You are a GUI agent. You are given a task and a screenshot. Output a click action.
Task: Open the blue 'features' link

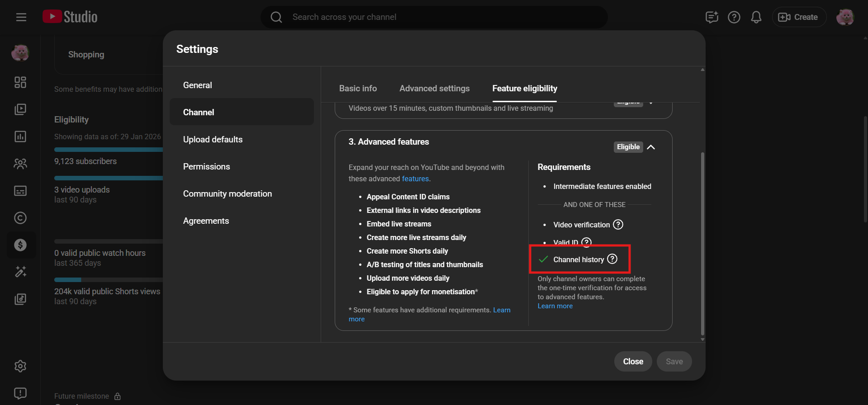[415, 179]
